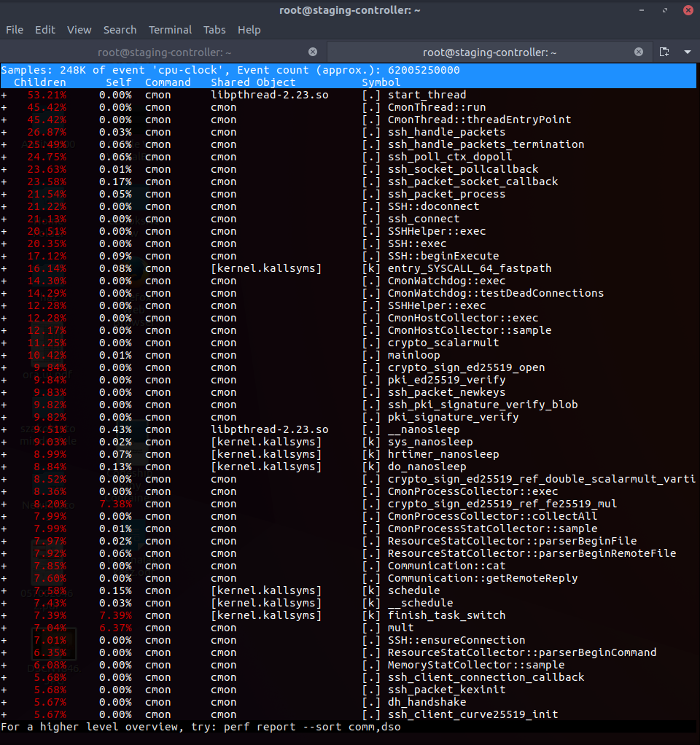Maximize the terminal window
This screenshot has width=700, height=745.
coord(665,10)
